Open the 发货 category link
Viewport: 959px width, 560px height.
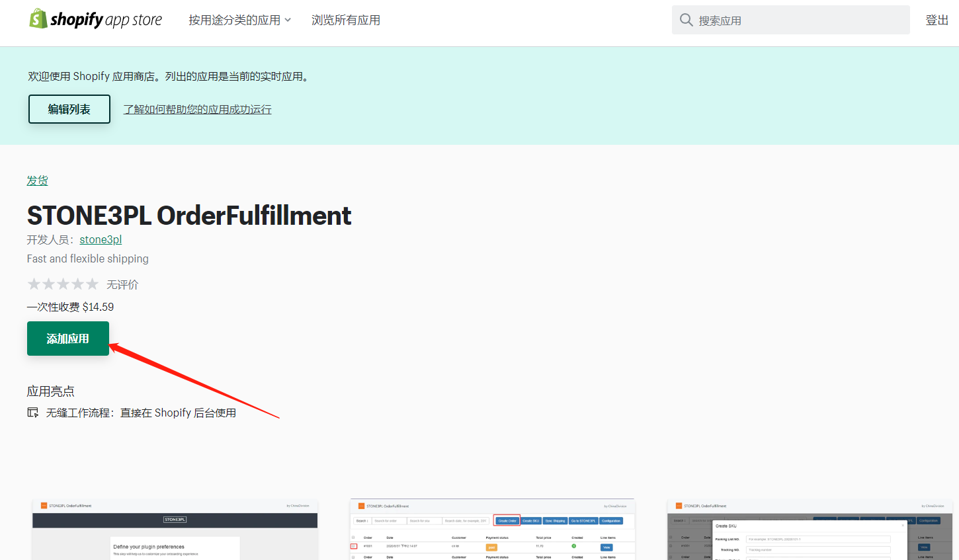(x=37, y=180)
